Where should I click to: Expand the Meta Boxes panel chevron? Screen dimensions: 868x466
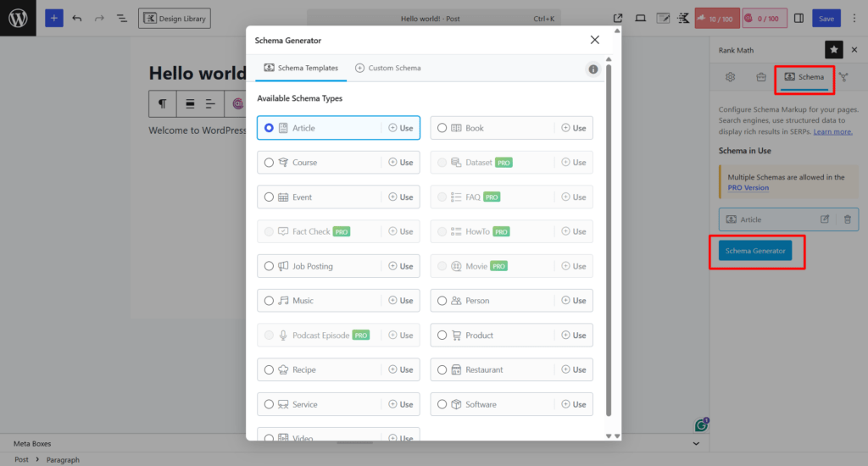click(696, 443)
